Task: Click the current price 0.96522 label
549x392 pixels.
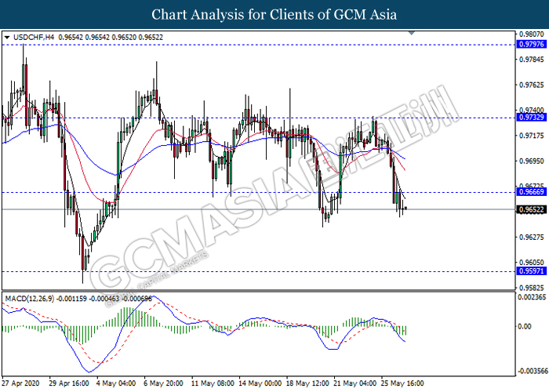Action: [532, 209]
